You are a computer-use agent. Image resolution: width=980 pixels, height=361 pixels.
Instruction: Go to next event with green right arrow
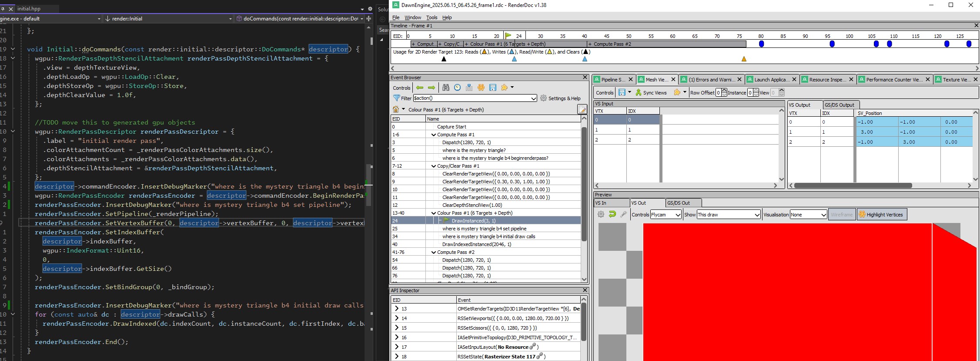pos(431,88)
